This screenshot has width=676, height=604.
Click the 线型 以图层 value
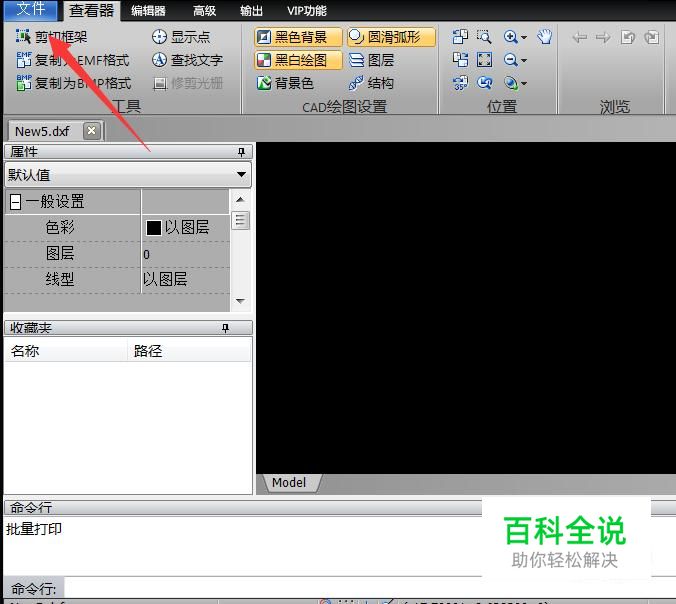click(x=165, y=280)
